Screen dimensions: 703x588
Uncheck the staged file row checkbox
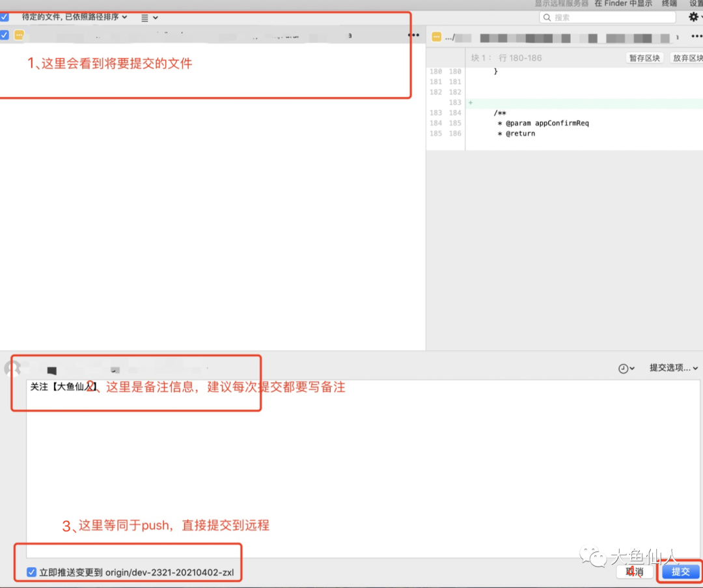(5, 35)
